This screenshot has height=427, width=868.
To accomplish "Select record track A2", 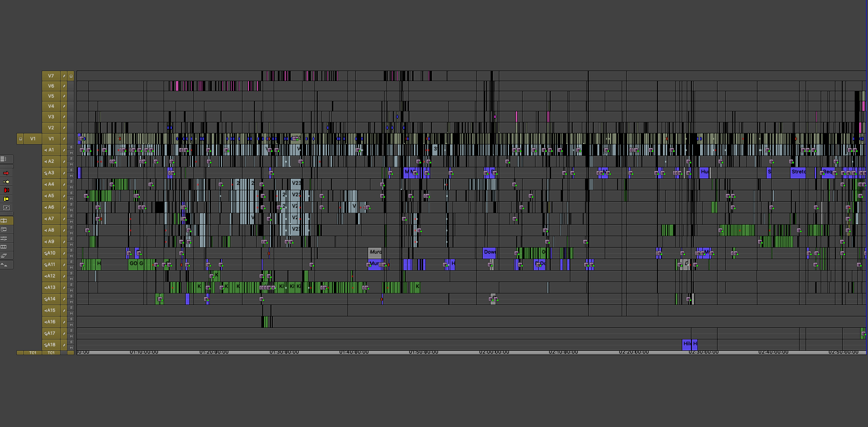I will tap(51, 161).
